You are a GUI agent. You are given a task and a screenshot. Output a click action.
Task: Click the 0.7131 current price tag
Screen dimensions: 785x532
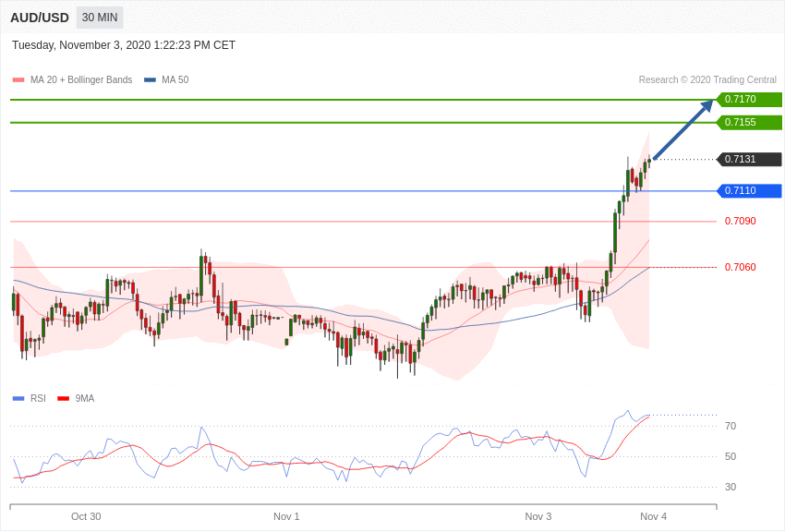coord(749,159)
